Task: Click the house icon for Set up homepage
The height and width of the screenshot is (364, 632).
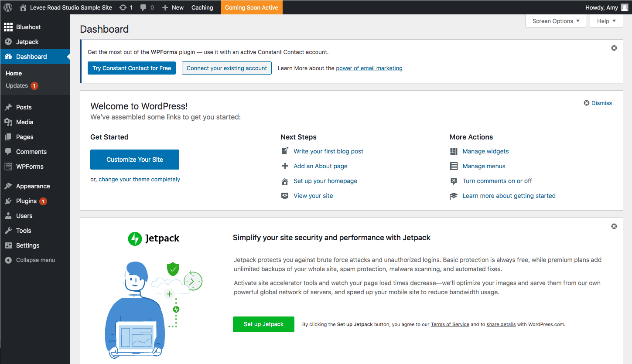Action: tap(285, 181)
